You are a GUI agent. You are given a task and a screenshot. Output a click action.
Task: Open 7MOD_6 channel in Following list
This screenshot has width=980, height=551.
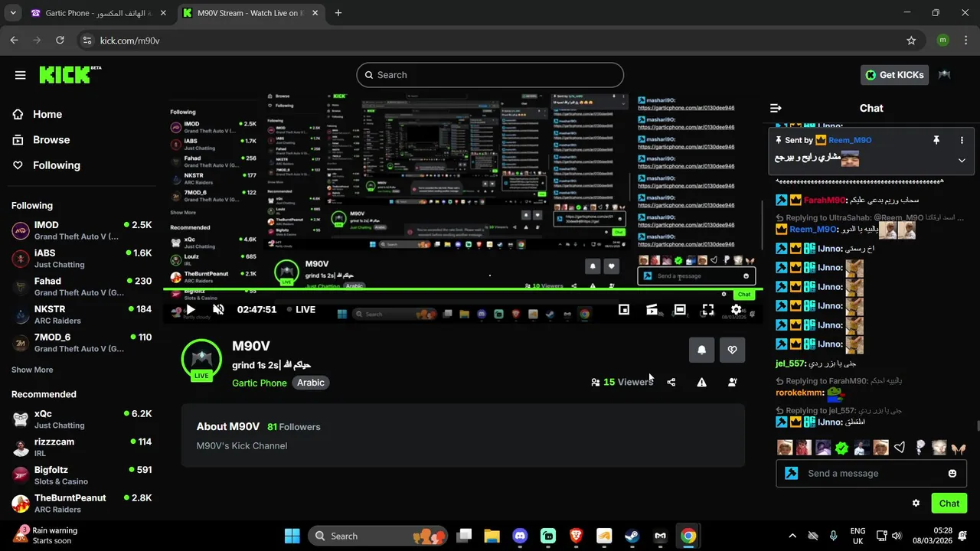81,342
